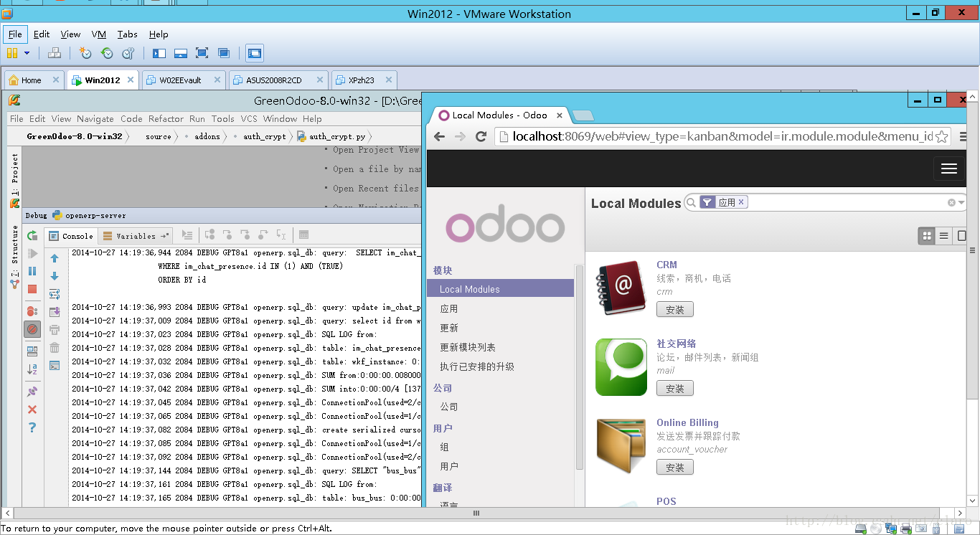The height and width of the screenshot is (535, 980).
Task: Switch to the kanban view icon
Action: coord(927,235)
